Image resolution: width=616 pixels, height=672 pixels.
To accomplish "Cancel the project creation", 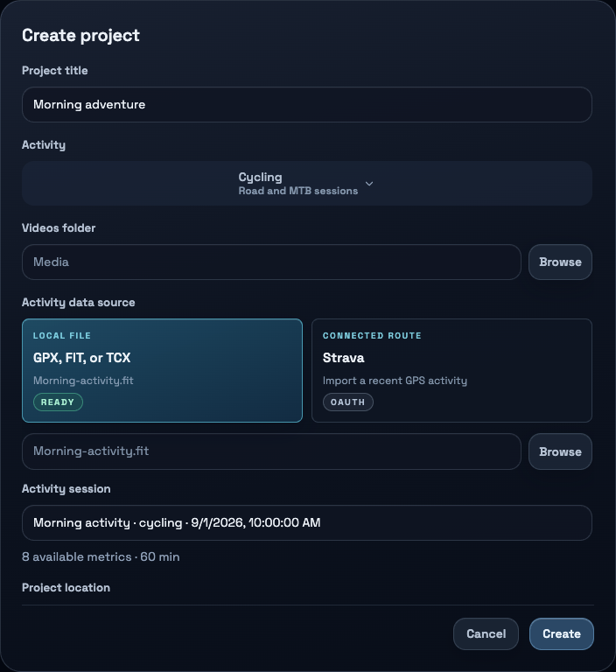I will [x=486, y=633].
